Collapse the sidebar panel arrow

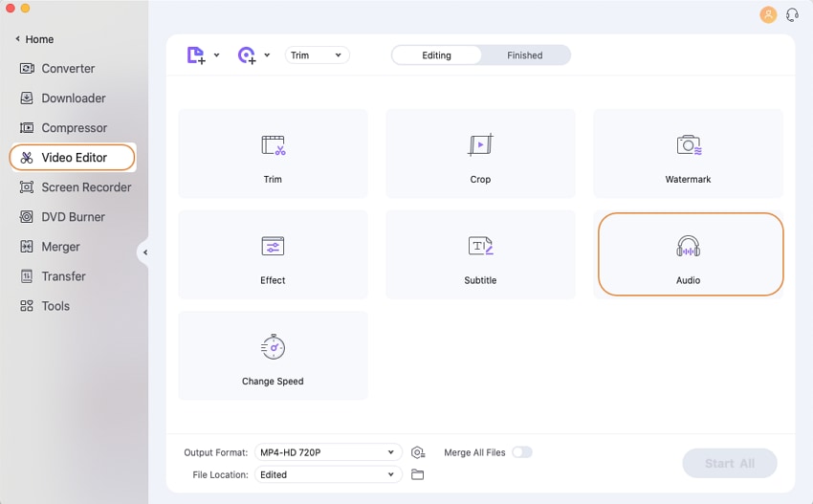coord(144,252)
